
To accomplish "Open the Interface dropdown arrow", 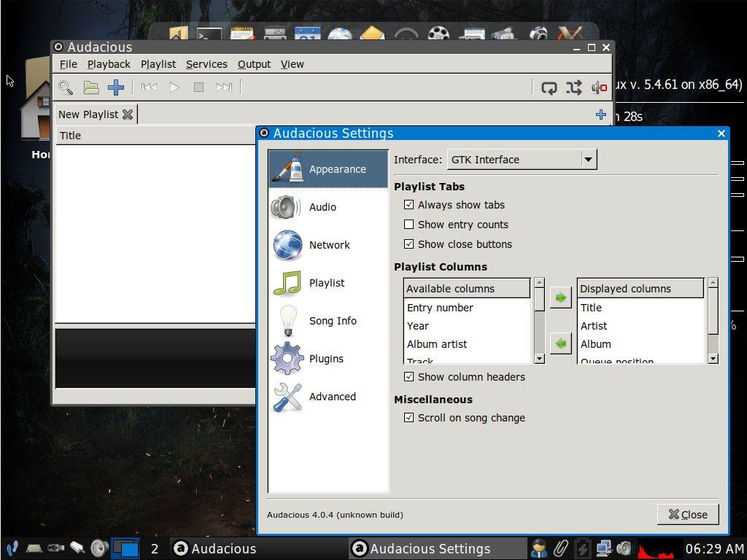I will (588, 160).
